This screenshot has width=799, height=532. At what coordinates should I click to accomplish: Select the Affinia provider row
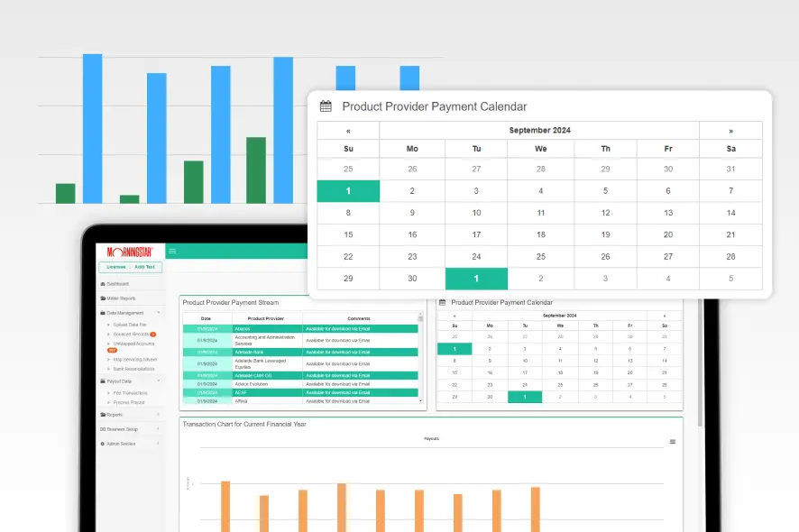300,401
